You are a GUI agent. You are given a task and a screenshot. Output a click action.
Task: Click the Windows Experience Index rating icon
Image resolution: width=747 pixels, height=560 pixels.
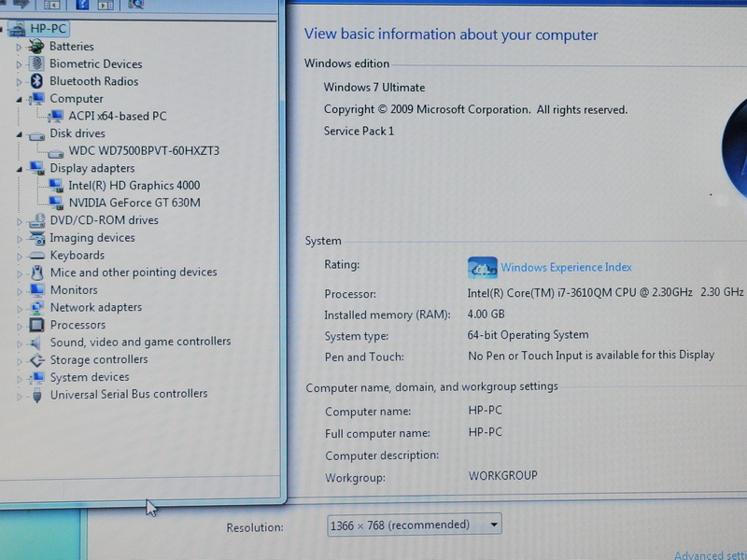click(482, 268)
